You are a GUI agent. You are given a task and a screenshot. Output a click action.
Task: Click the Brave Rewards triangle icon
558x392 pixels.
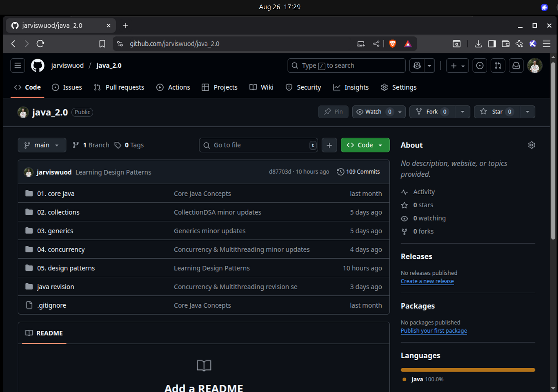[408, 44]
